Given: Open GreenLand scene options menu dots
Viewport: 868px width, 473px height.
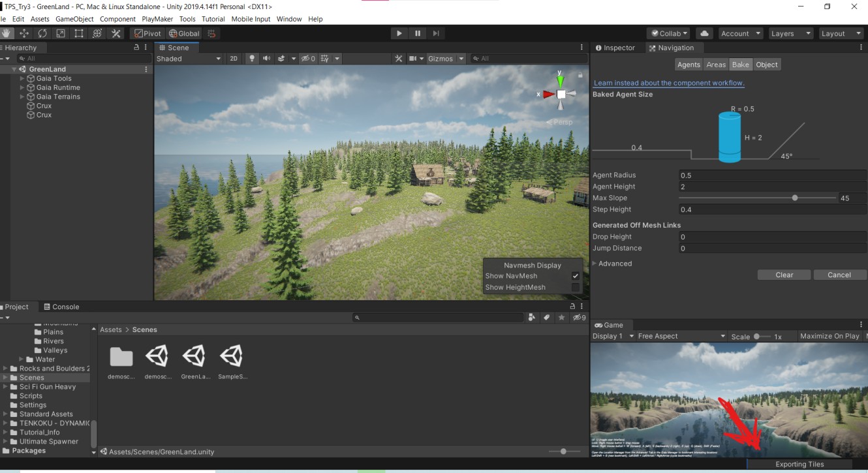Looking at the screenshot, I should pyautogui.click(x=146, y=69).
